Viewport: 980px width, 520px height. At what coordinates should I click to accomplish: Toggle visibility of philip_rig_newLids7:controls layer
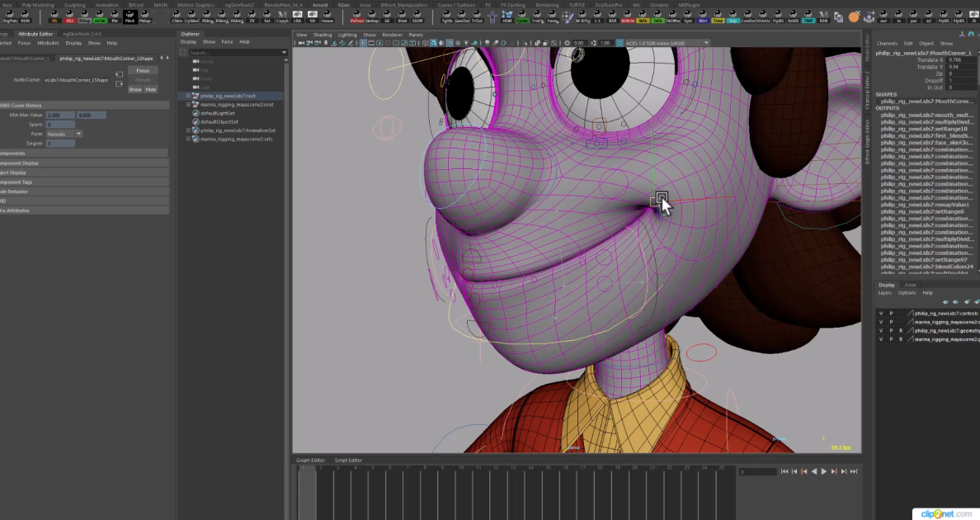click(x=881, y=313)
